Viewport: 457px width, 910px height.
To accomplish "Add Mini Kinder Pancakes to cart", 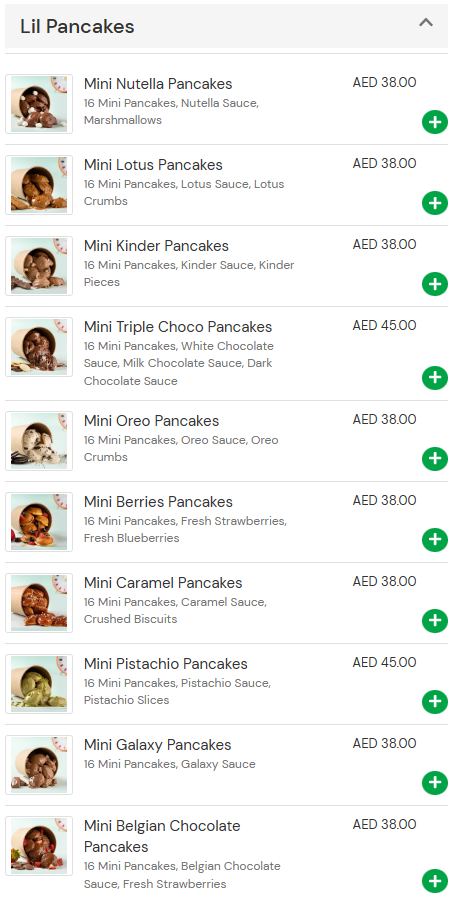I will [x=434, y=284].
